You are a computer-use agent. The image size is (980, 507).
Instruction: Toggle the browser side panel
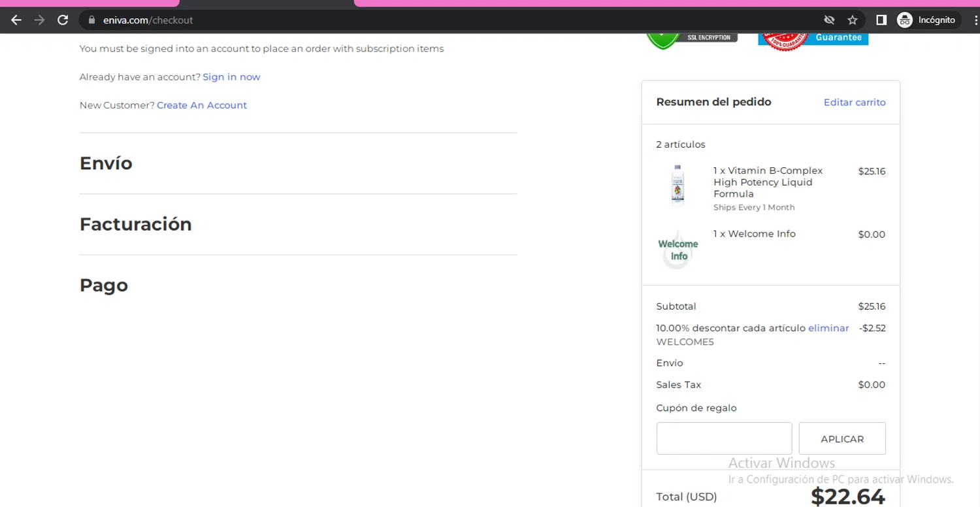(881, 20)
